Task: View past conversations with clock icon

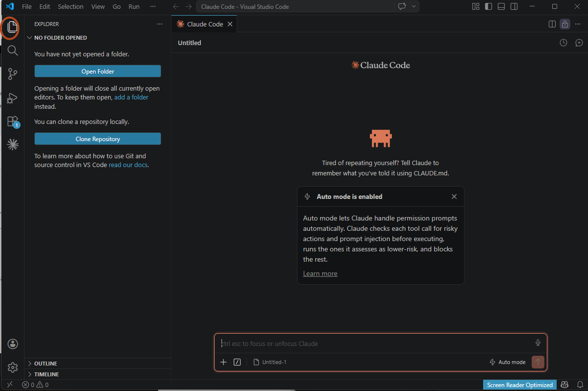Action: tap(563, 43)
